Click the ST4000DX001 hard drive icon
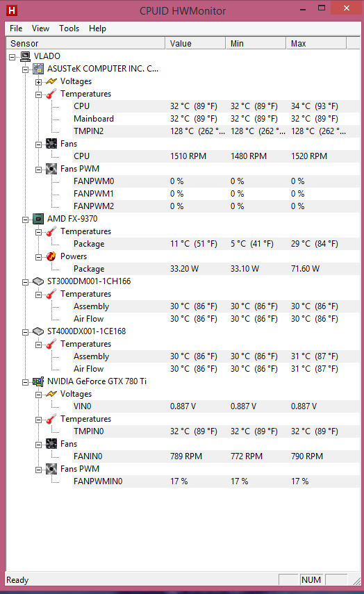Image resolution: width=364 pixels, height=594 pixels. 38,331
